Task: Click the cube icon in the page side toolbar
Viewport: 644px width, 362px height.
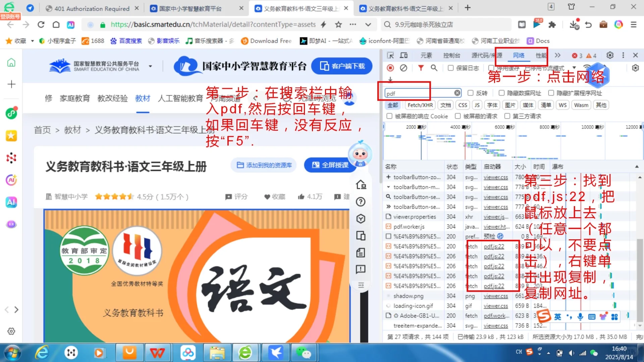Action: pyautogui.click(x=361, y=219)
